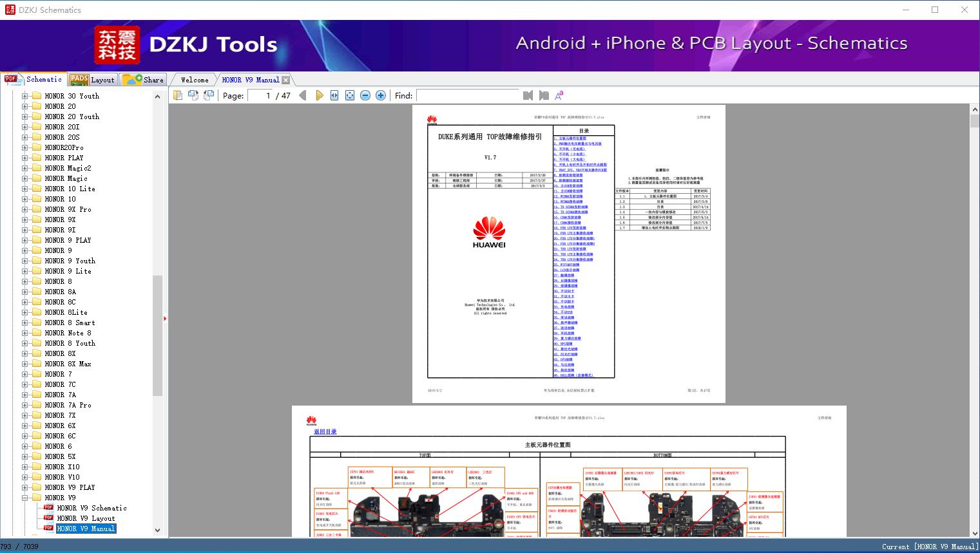Find the next search match
The image size is (980, 553).
click(x=544, y=95)
